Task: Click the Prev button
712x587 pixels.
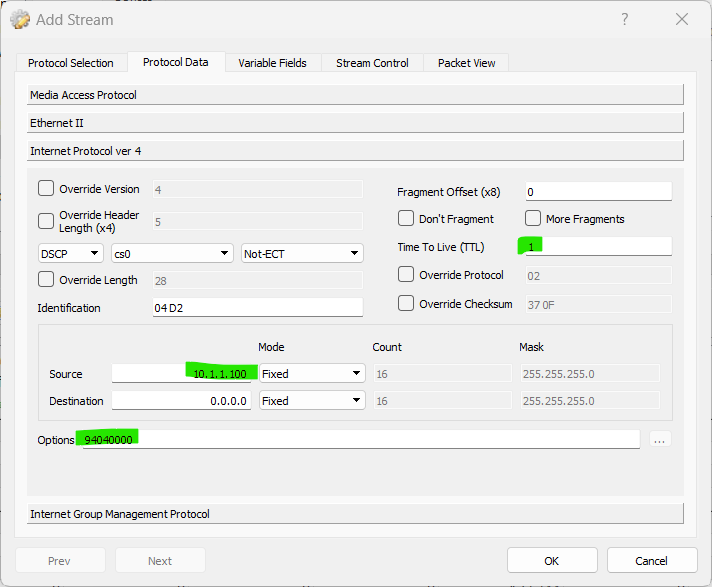Action: (60, 561)
